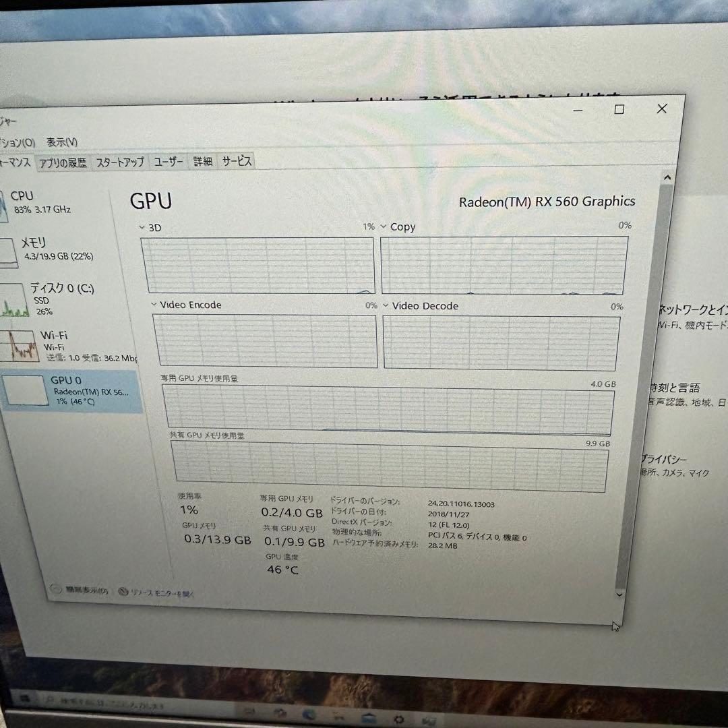Click the scrollbar down arrow
Image resolution: width=728 pixels, height=728 pixels.
tap(619, 595)
